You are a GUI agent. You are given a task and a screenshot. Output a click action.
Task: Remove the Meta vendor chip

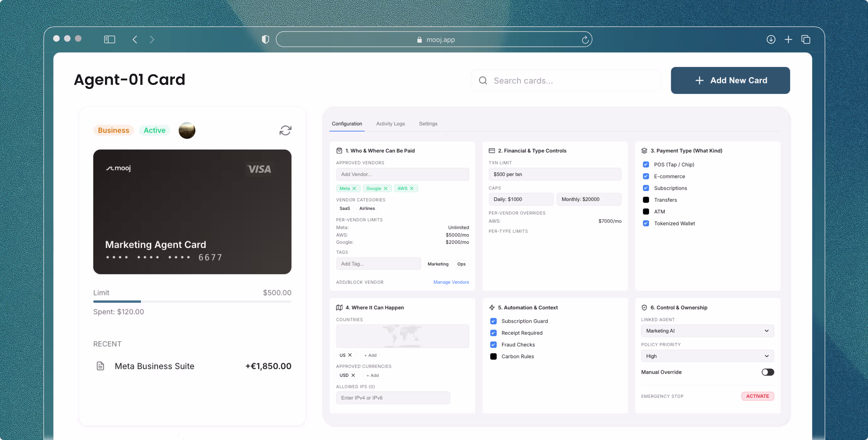coord(354,189)
